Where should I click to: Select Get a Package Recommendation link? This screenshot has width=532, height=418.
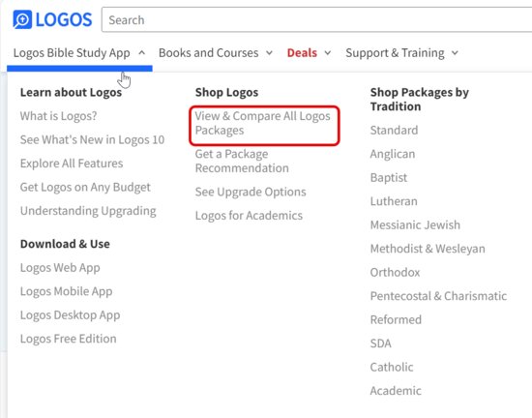tap(242, 162)
